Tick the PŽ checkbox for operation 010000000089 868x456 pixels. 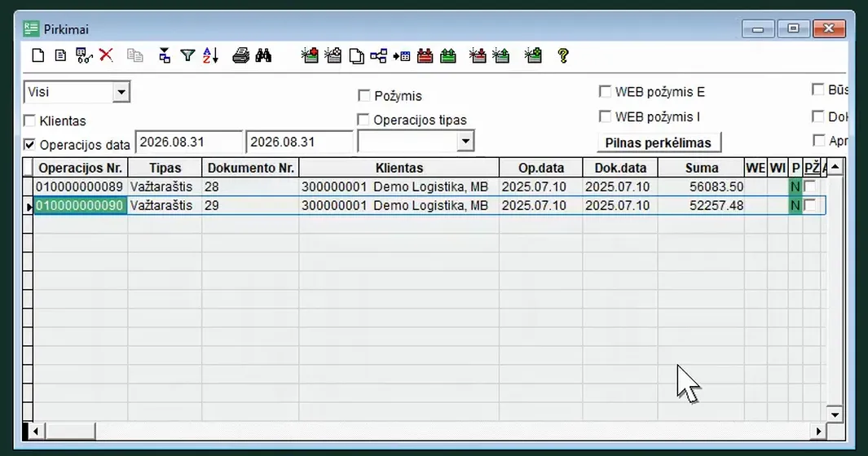coord(810,186)
